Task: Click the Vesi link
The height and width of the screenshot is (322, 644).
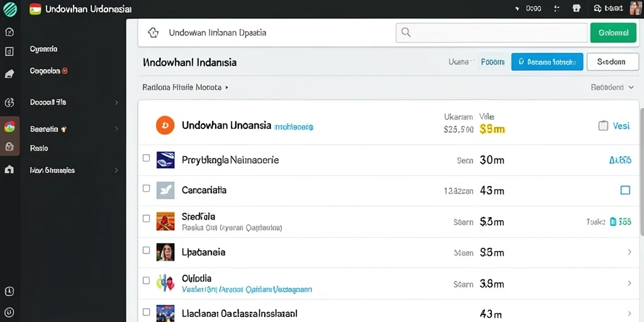Action: 621,126
